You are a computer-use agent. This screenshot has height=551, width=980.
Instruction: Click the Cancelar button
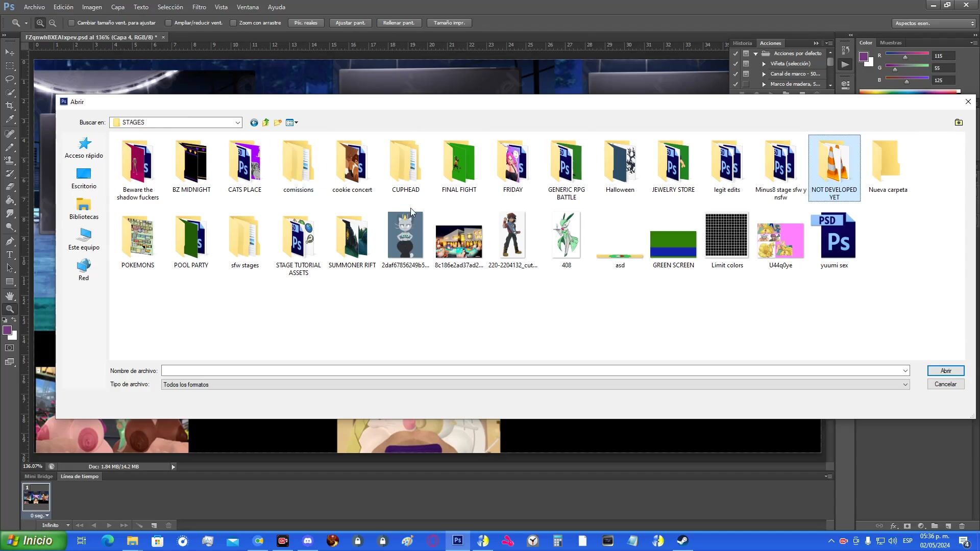945,384
